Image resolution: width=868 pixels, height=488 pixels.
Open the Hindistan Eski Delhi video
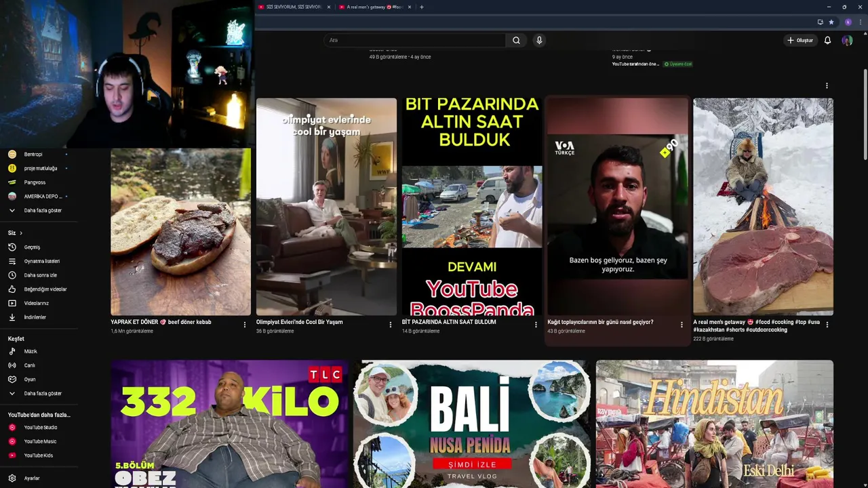point(715,424)
